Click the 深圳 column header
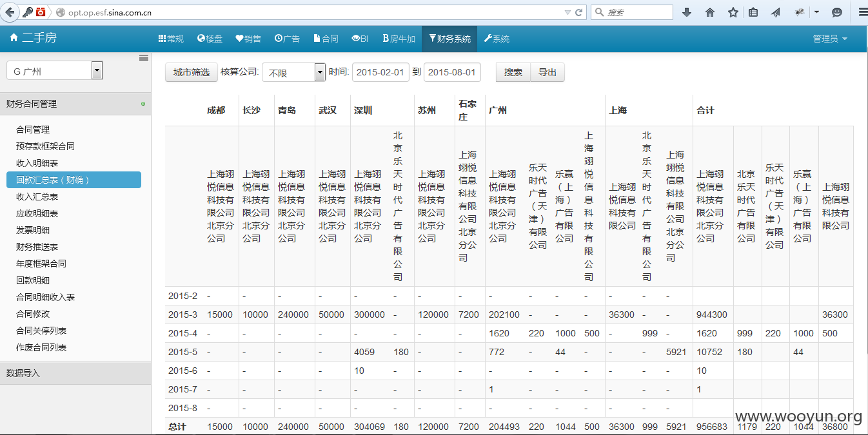 pos(363,110)
